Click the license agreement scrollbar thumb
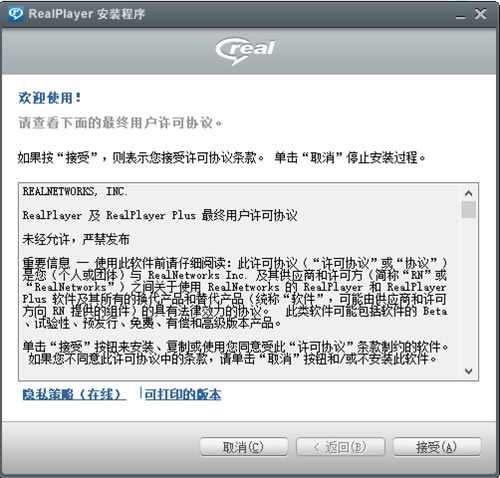The height and width of the screenshot is (478, 500). [x=468, y=210]
